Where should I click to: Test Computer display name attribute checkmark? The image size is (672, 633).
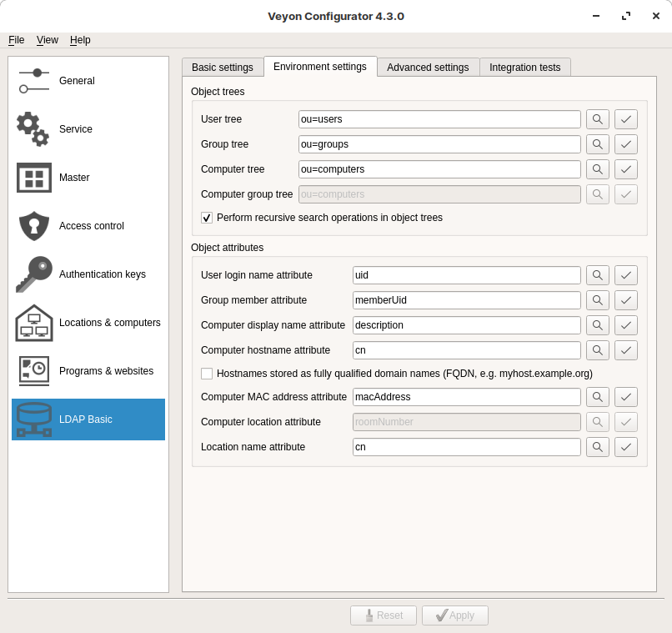pos(625,325)
